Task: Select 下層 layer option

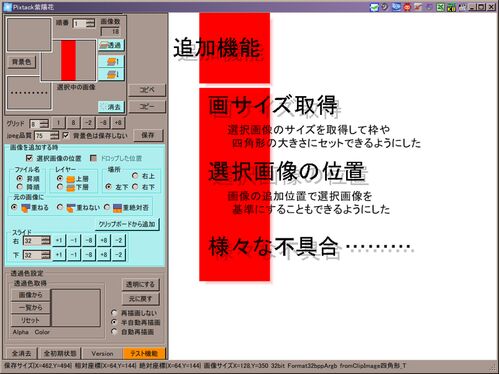Action: click(60, 187)
